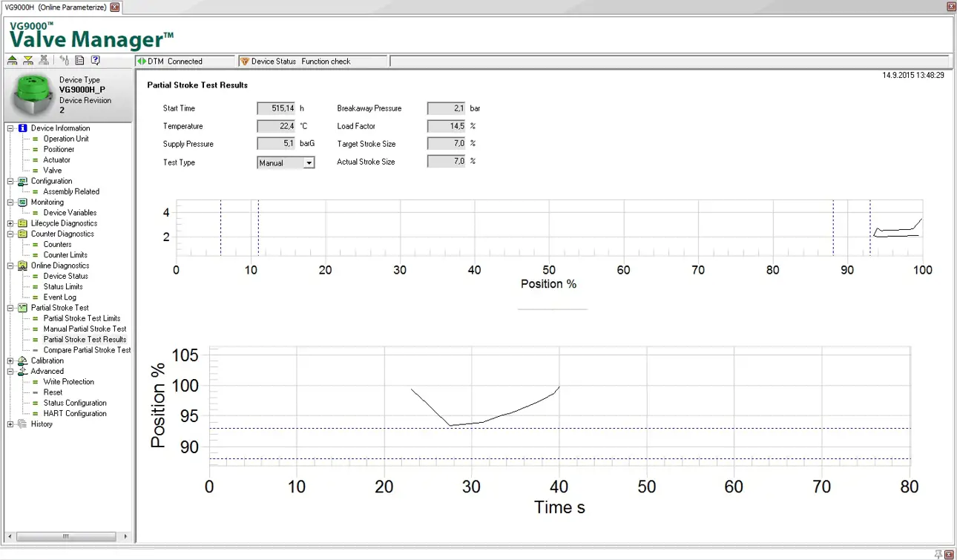Click the Online Diagnostics folder icon
957x560 pixels.
(23, 266)
